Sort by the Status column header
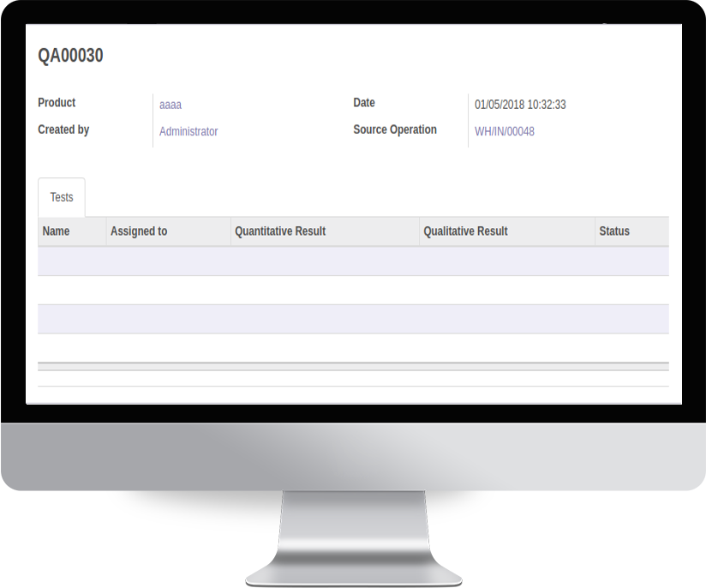 pos(631,231)
